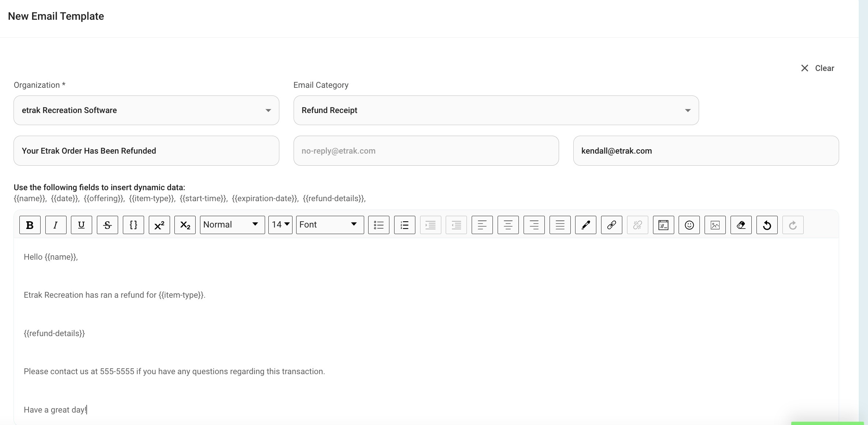Click the 'Please contact us at 555-5555' line
Screen dimensions: 868x425
tap(174, 372)
